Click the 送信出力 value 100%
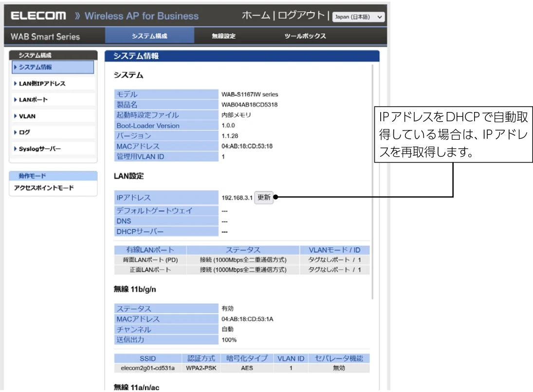This screenshot has width=533, height=392. [229, 339]
